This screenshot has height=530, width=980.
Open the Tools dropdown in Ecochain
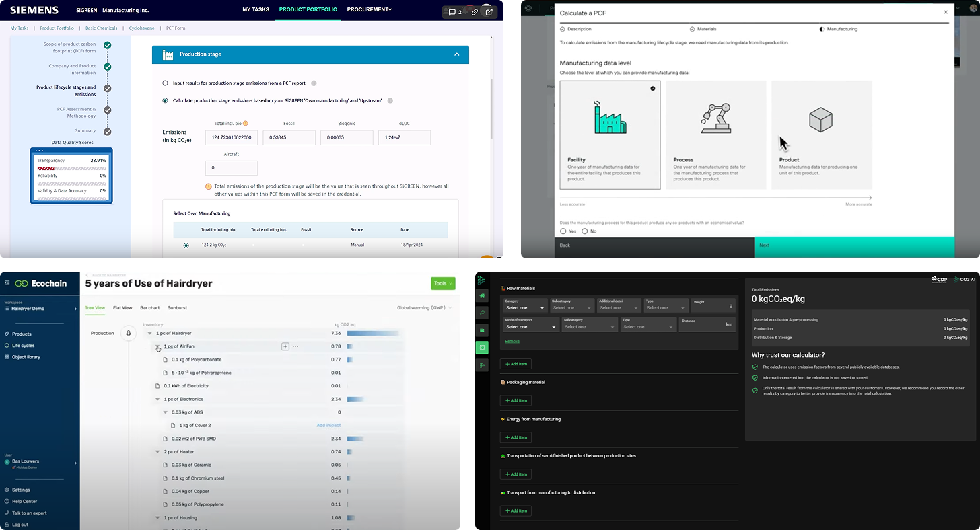[443, 283]
